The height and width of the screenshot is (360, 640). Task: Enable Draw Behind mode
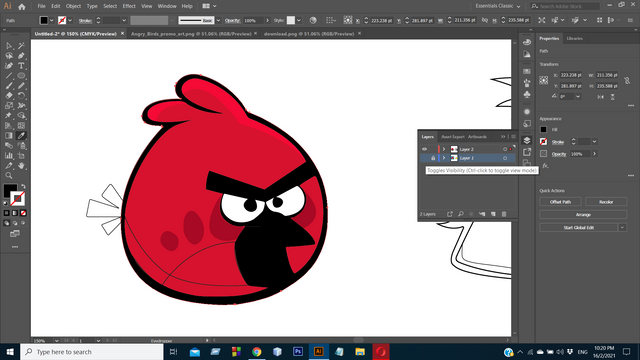(x=15, y=223)
